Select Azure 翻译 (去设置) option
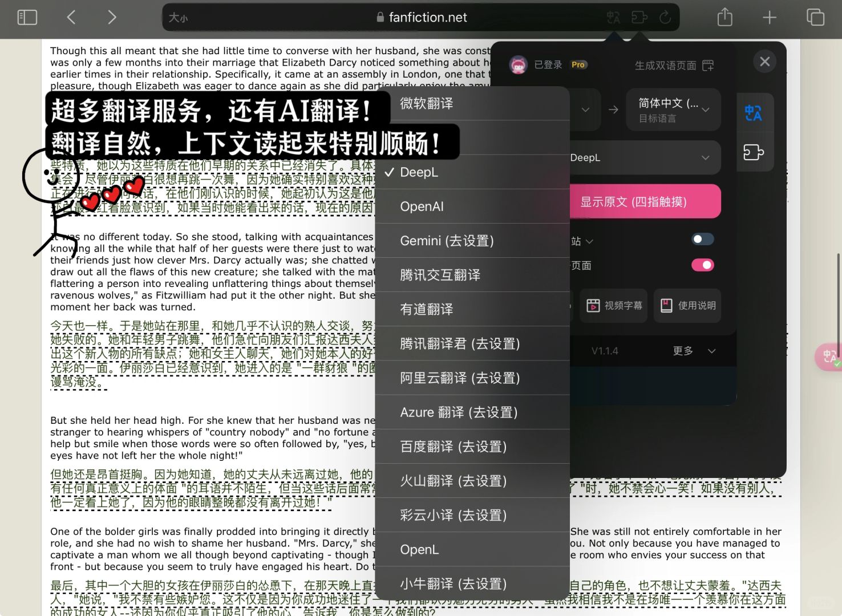This screenshot has height=616, width=842. (x=472, y=412)
